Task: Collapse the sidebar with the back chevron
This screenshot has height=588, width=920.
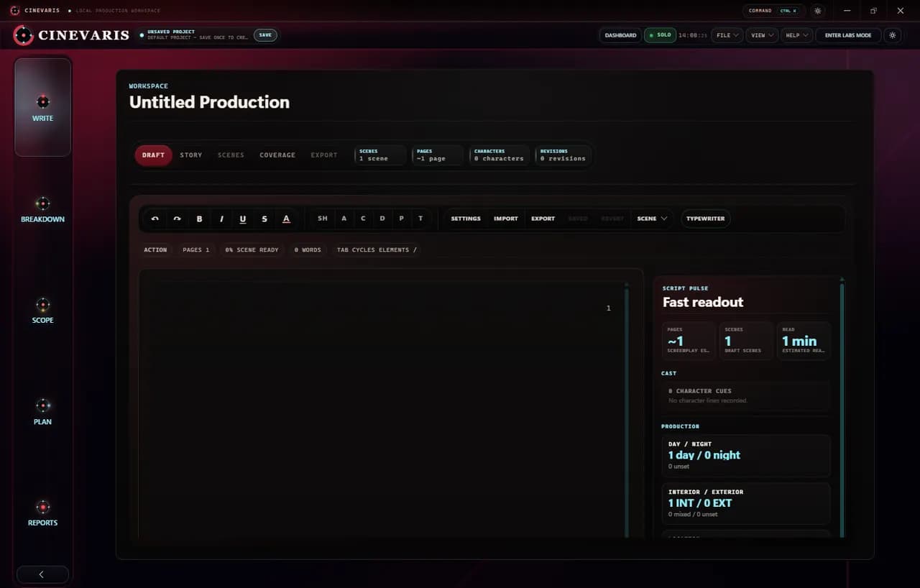Action: coord(42,574)
